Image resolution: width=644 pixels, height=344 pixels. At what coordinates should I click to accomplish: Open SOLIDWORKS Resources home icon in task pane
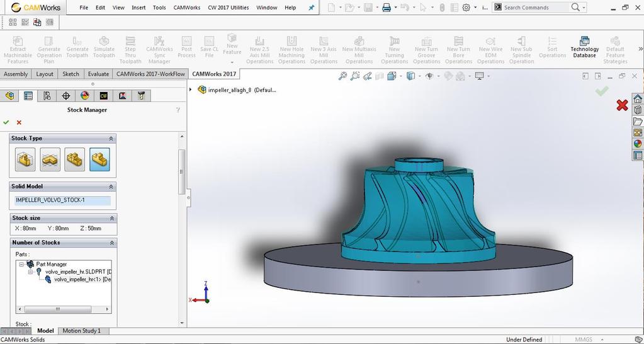(638, 99)
